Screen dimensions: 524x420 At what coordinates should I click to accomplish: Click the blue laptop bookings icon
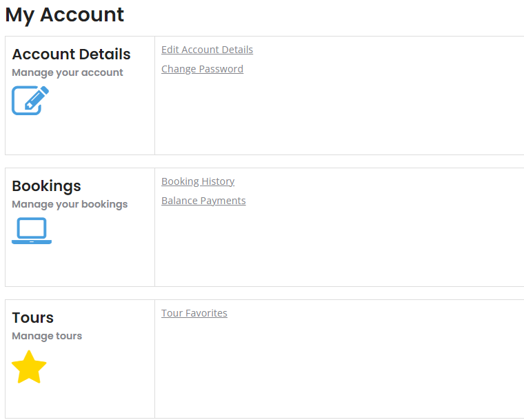pos(32,231)
